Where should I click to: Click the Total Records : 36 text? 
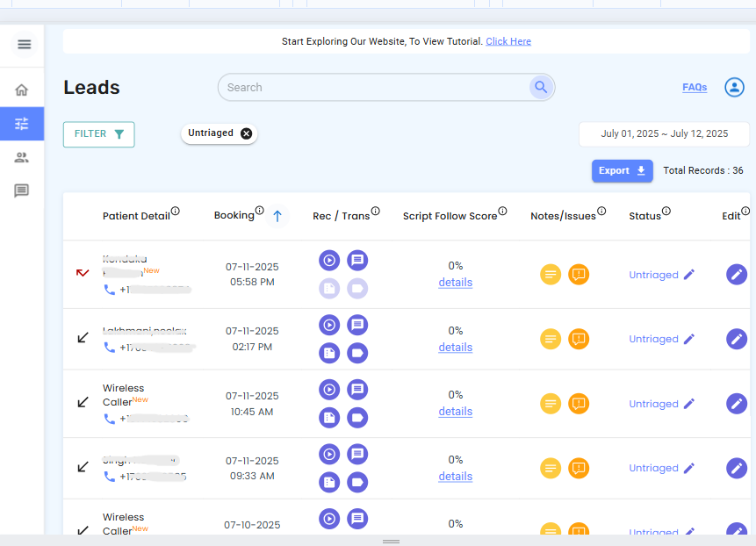[703, 170]
